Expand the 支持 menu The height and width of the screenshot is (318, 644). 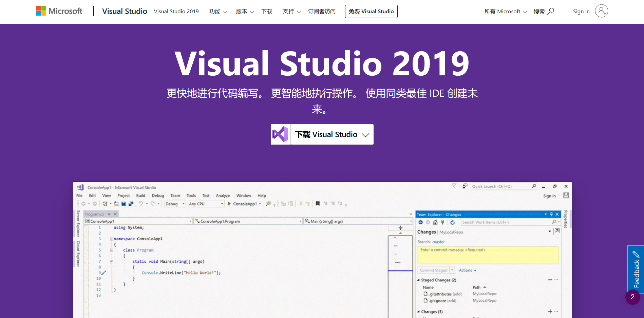point(291,12)
